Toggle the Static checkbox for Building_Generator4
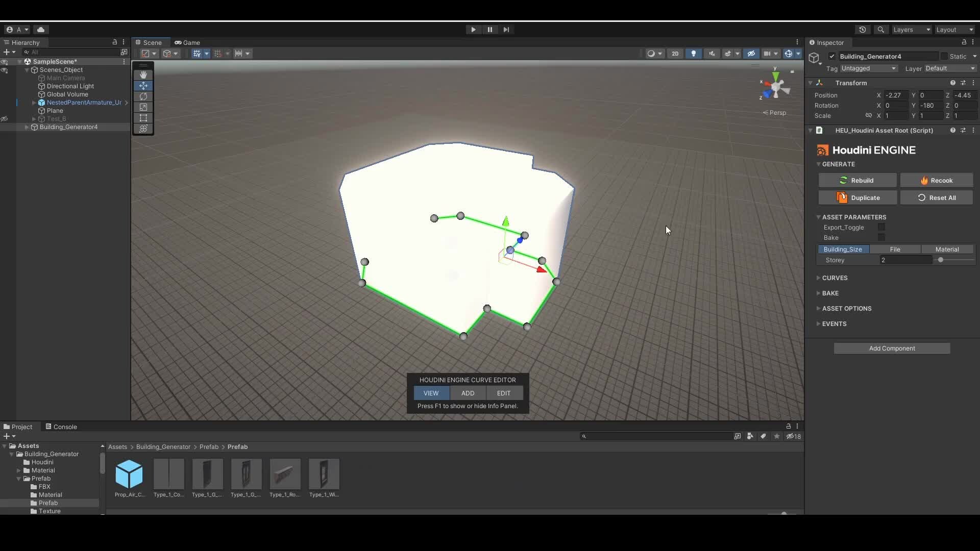 (944, 56)
